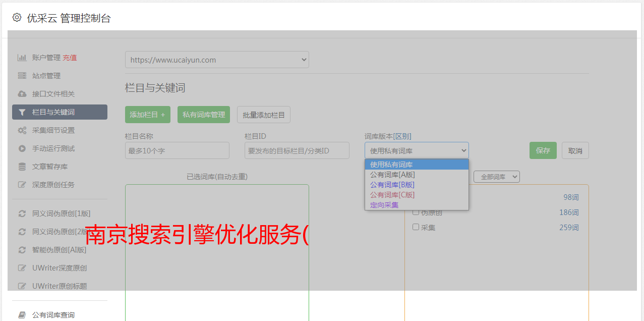Click the 已选词库(自动去重) label
Screen dimensions: 644x321
pos(217,177)
